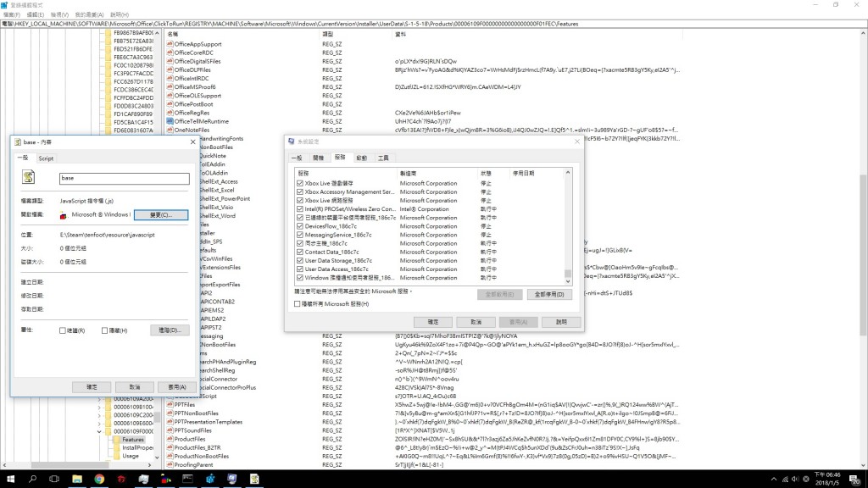Open taskbar search

[x=32, y=479]
